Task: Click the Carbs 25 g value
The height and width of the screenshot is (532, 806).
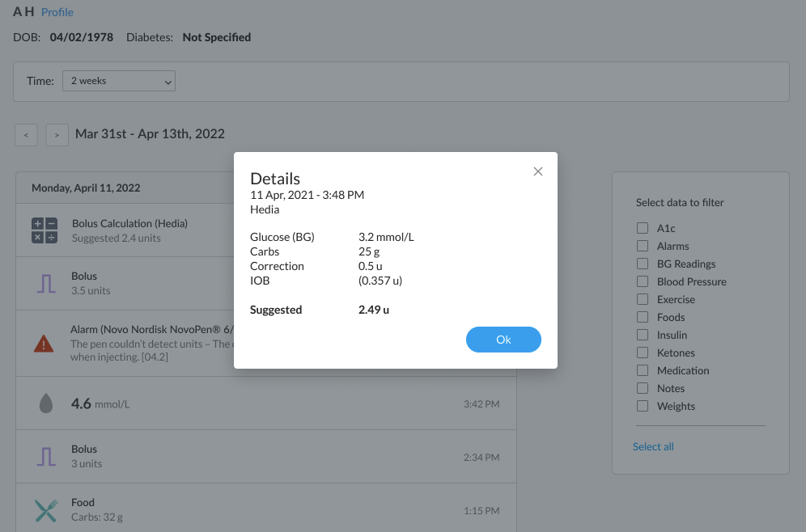Action: [369, 251]
